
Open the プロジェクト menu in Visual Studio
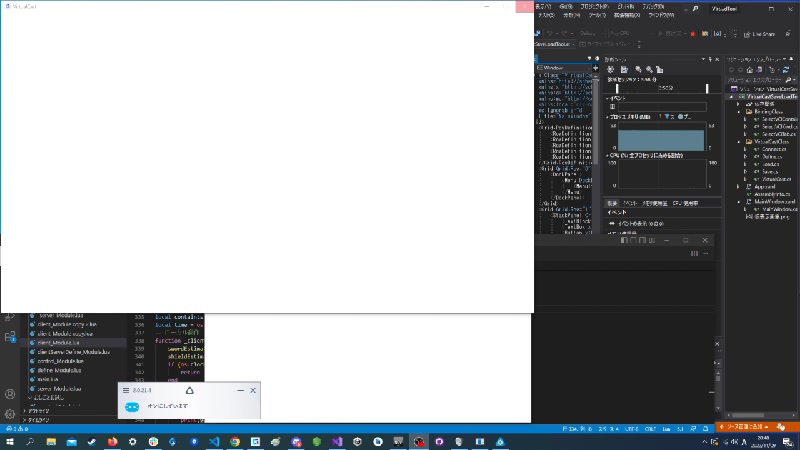pos(594,7)
